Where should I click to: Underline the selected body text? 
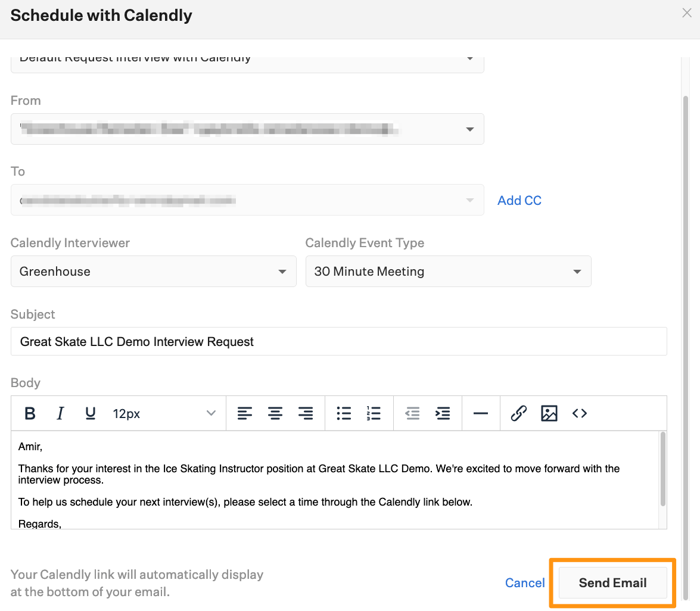(91, 413)
